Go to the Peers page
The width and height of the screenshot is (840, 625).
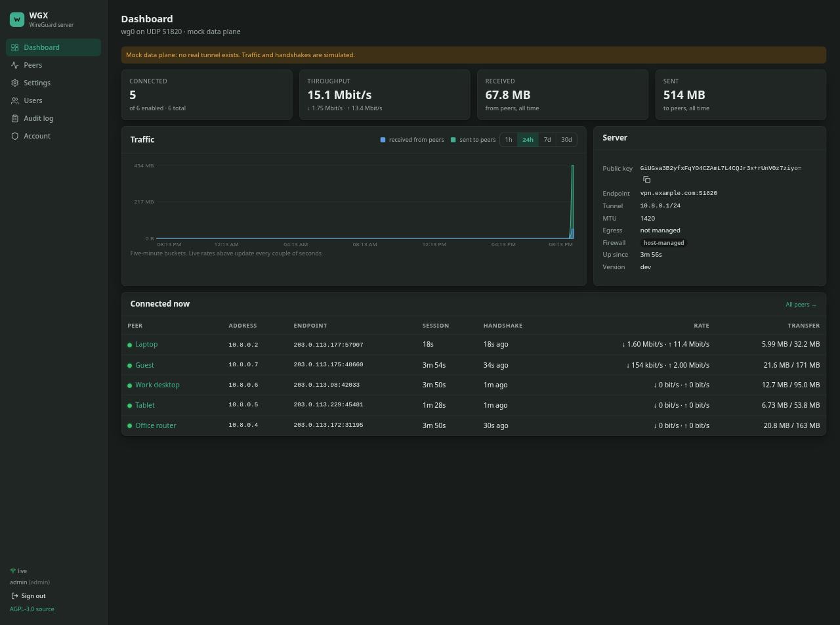(x=54, y=65)
